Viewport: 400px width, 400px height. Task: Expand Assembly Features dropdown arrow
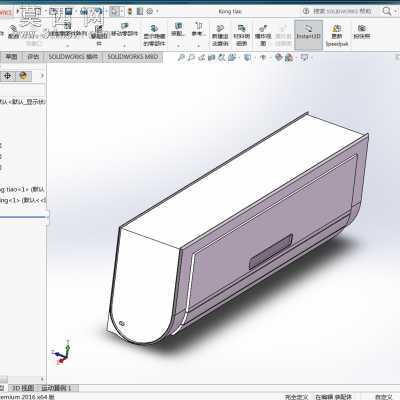178,46
